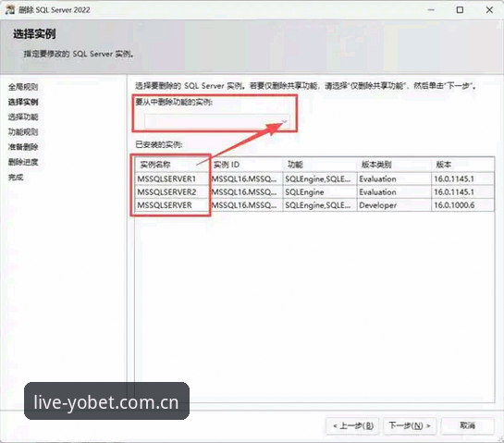
Task: Select the 功能规则 step in sidebar
Action: tap(23, 132)
